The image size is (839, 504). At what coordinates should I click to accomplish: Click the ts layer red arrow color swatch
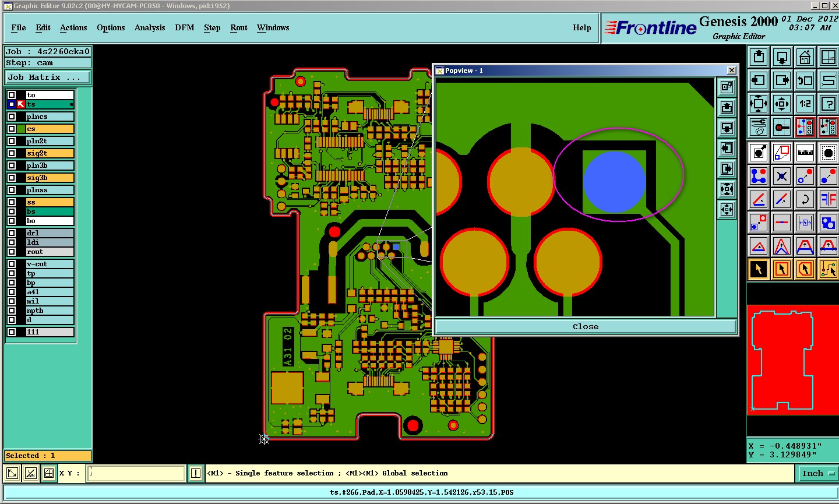(21, 104)
